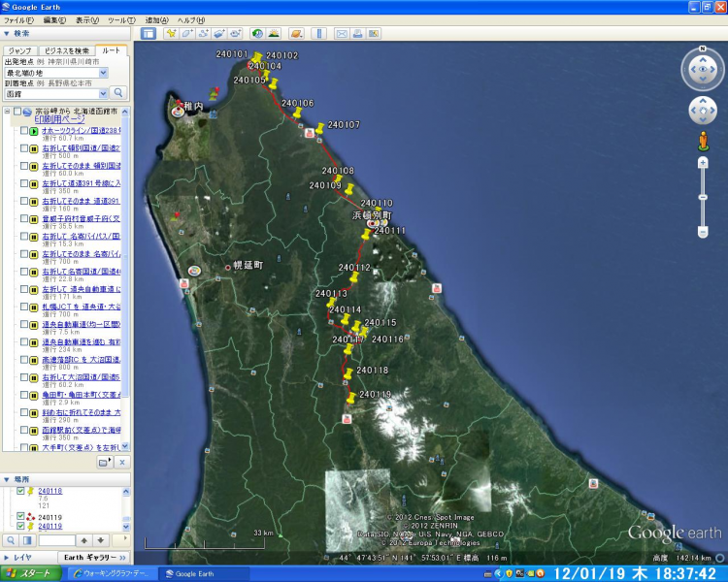Toggle sunlight across the landscape
This screenshot has height=582, width=728.
(x=274, y=33)
